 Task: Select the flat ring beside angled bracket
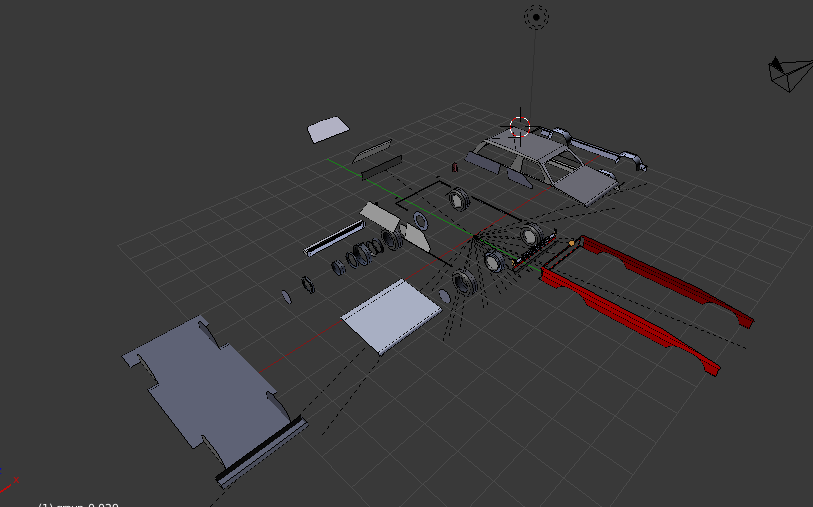(x=420, y=221)
